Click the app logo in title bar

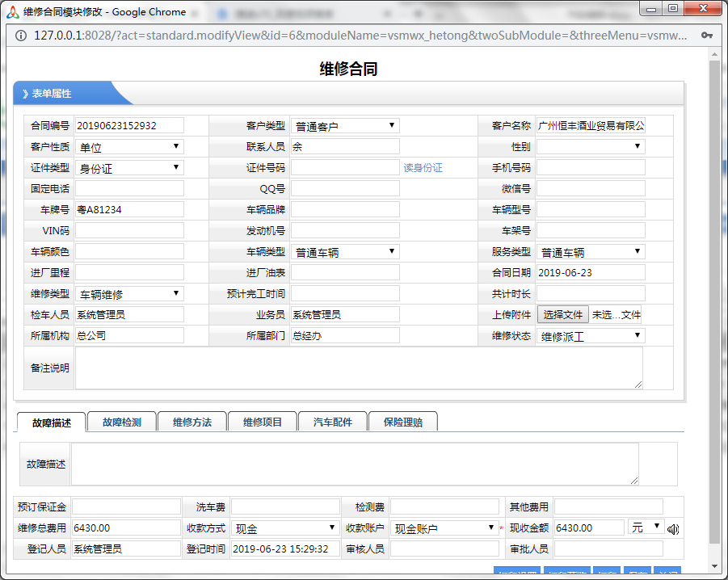click(x=12, y=11)
